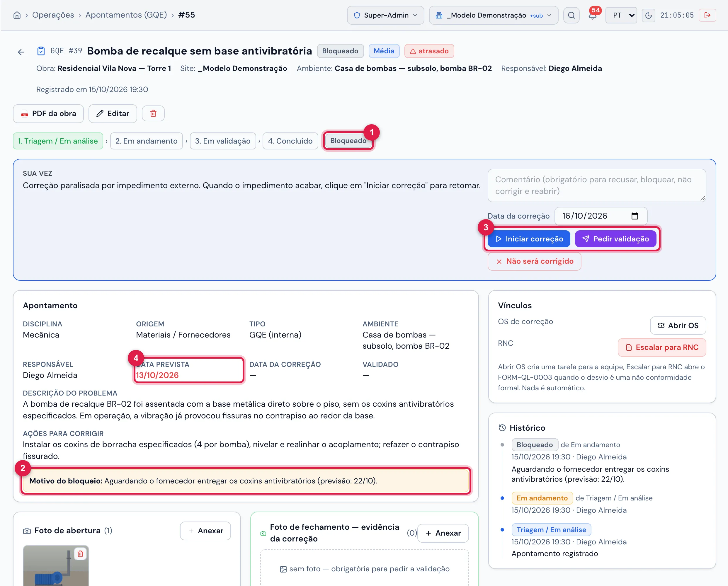Click Abrir OS button
Viewport: 728px width, 586px height.
click(x=678, y=326)
